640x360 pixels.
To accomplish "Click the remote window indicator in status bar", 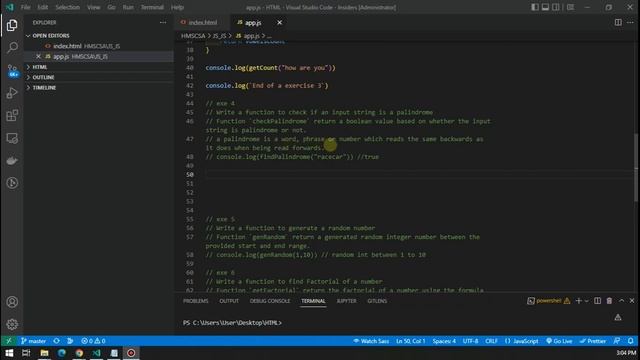I will click(x=9, y=341).
